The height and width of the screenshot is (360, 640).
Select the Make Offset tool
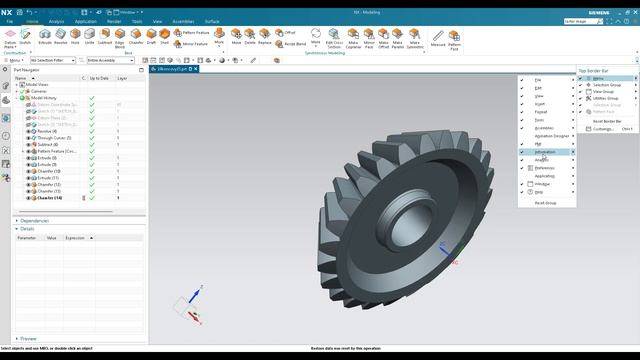383,39
